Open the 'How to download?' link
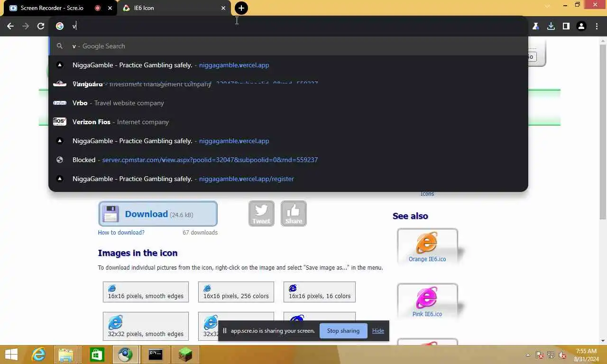Screen dimensions: 607x364 click(121, 233)
